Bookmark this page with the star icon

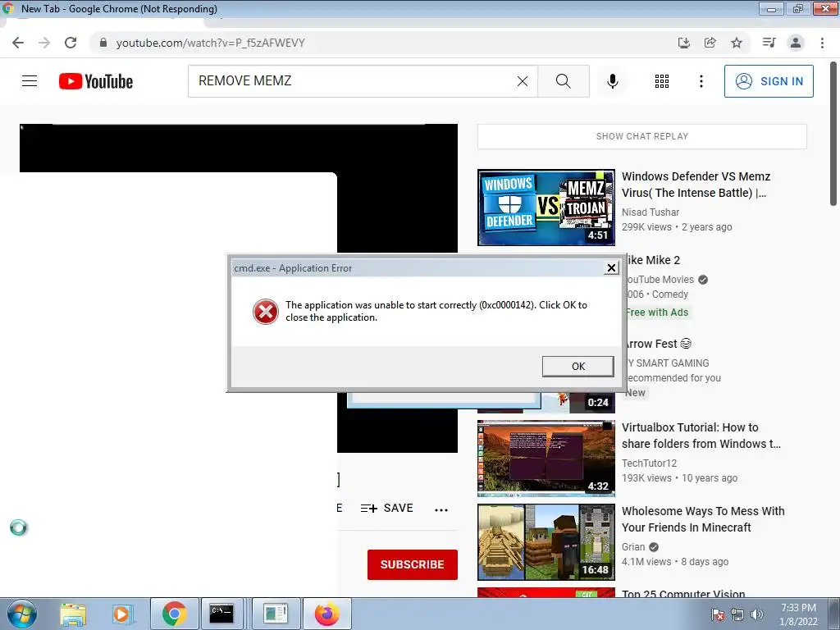click(x=737, y=43)
